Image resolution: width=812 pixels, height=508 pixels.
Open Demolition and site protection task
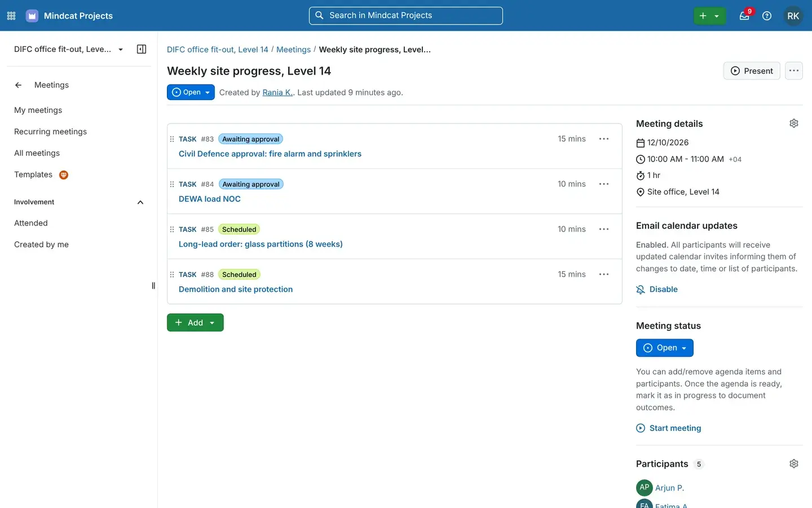(x=236, y=289)
